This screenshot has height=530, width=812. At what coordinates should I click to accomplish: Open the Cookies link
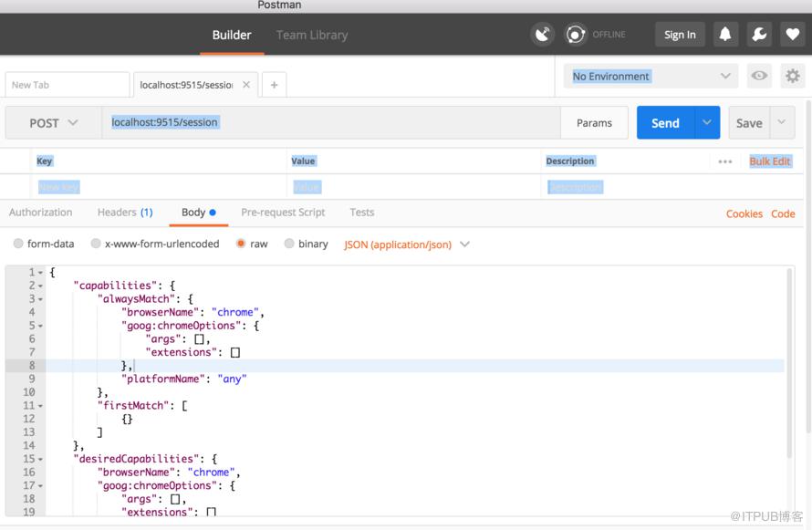(x=744, y=213)
